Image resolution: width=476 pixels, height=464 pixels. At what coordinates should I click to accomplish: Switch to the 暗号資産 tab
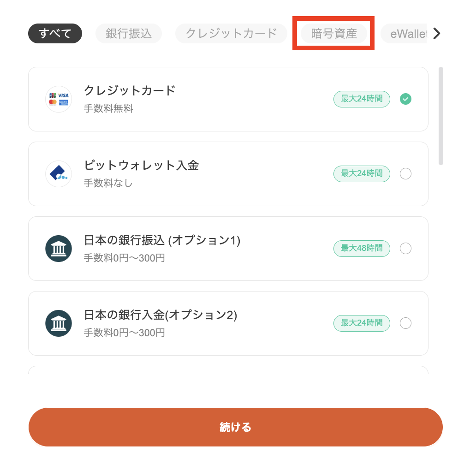tap(333, 33)
